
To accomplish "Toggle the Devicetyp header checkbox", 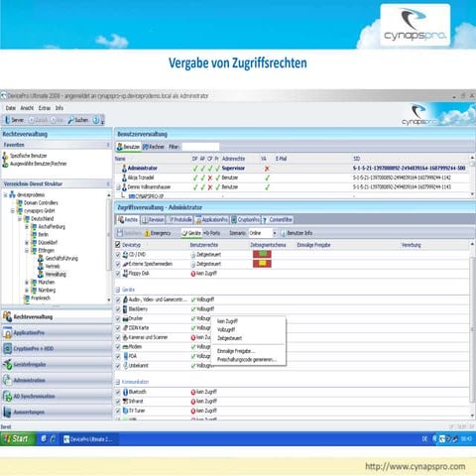I will 118,245.
